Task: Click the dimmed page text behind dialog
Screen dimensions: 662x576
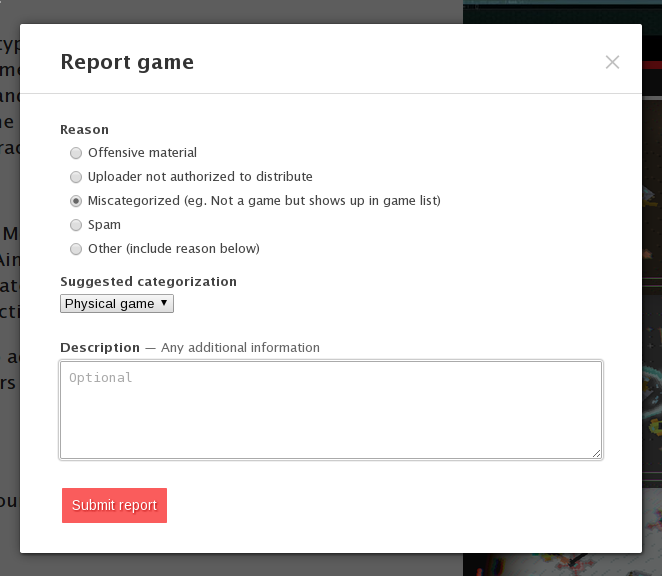Action: coord(9,253)
